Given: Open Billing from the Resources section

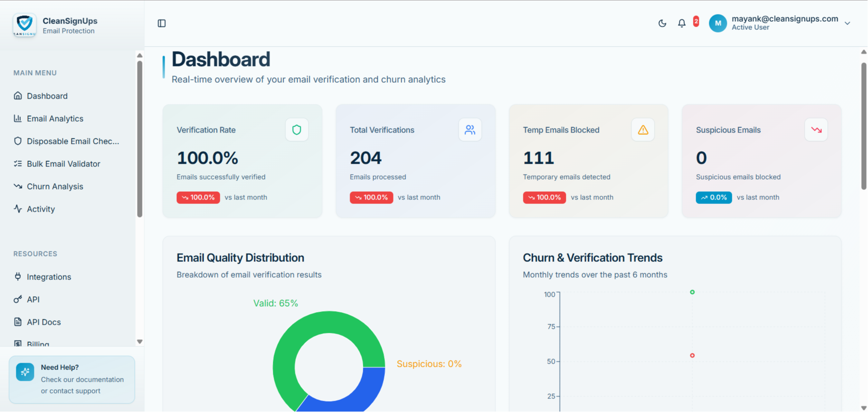Looking at the screenshot, I should coord(38,344).
